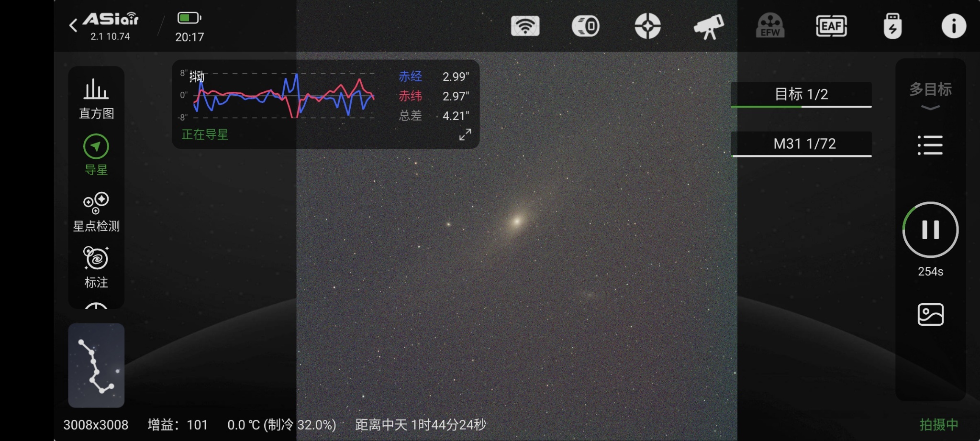980x441 pixels.
Task: Click the Andromeda galaxy core in preview
Action: pos(517,221)
